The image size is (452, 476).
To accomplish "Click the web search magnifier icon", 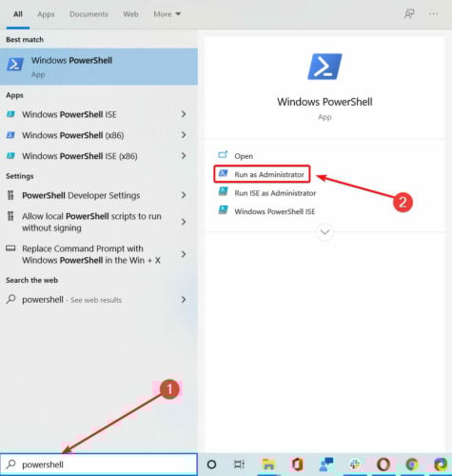I will (10, 299).
